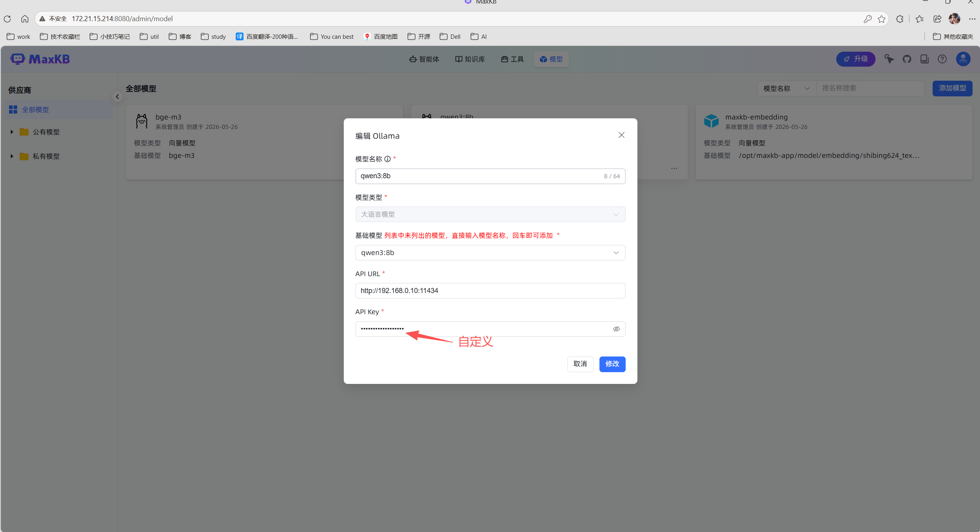Open the favorites list icon
This screenshot has width=980, height=532.
(920, 19)
